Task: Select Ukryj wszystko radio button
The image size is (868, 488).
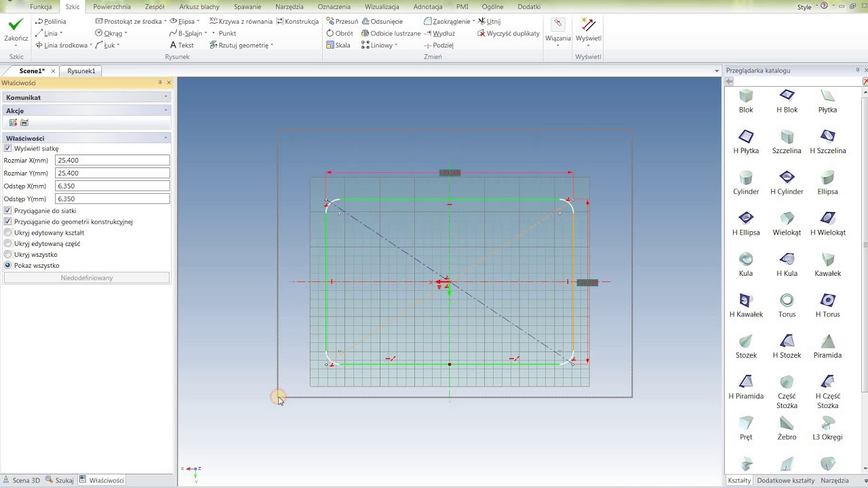Action: click(8, 254)
